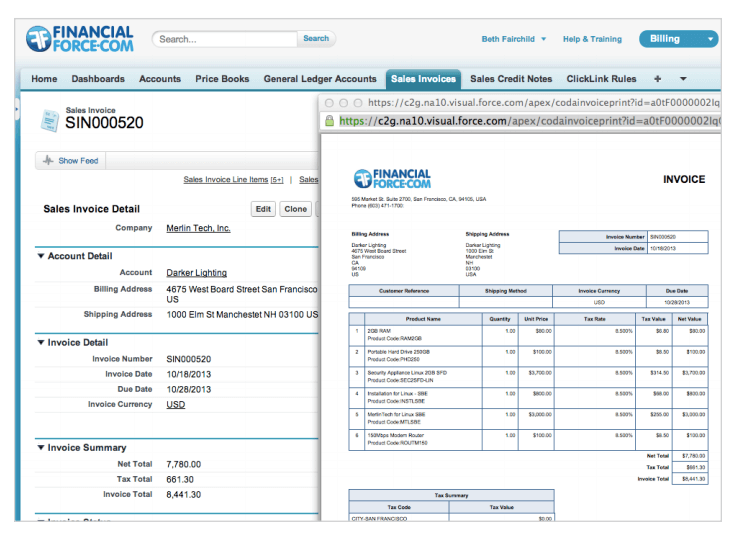Click the Clone invoice button
This screenshot has width=737, height=548.
[x=295, y=209]
